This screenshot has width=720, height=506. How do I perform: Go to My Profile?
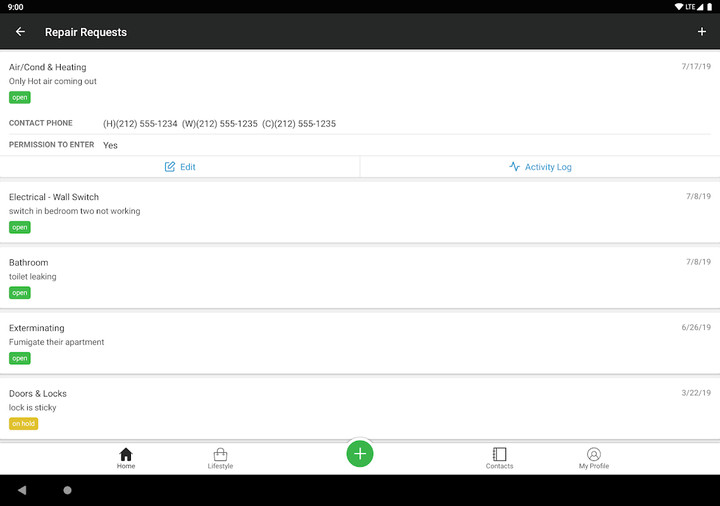[593, 458]
